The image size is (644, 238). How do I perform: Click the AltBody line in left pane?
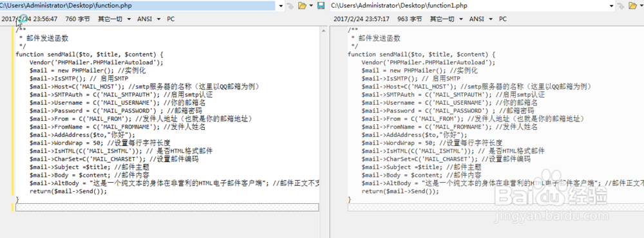(x=175, y=183)
